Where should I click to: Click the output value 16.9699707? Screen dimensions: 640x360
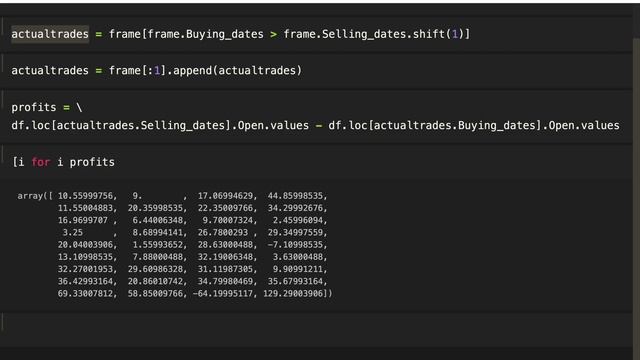tap(82, 220)
